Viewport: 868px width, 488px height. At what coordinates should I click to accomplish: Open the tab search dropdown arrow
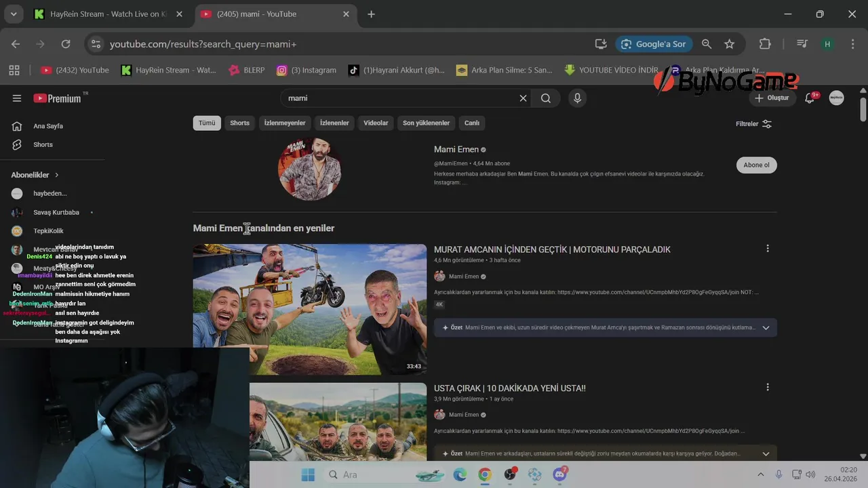pyautogui.click(x=14, y=14)
